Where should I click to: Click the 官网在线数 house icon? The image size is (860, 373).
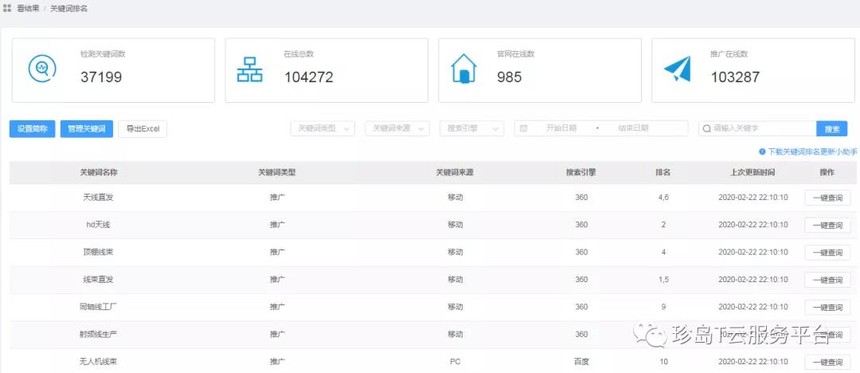pyautogui.click(x=463, y=69)
